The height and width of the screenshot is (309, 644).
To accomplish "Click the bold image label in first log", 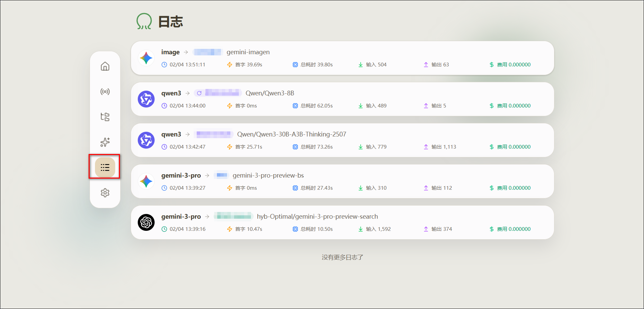I will 170,52.
